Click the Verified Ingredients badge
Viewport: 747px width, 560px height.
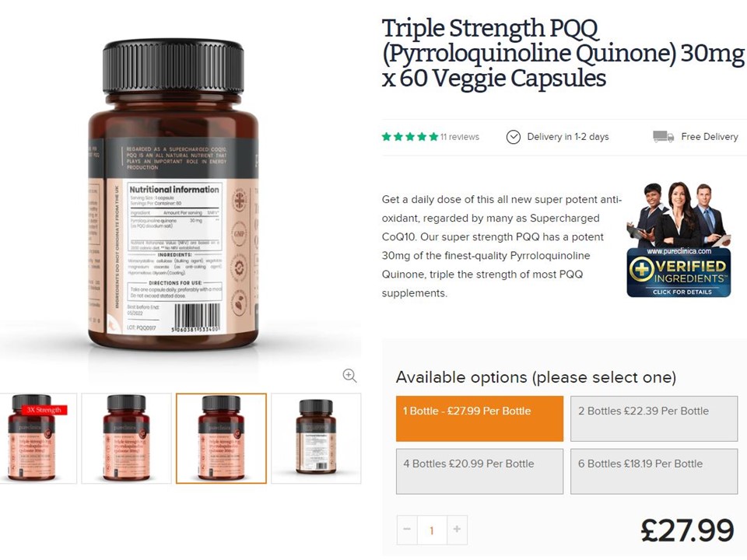[x=679, y=240]
